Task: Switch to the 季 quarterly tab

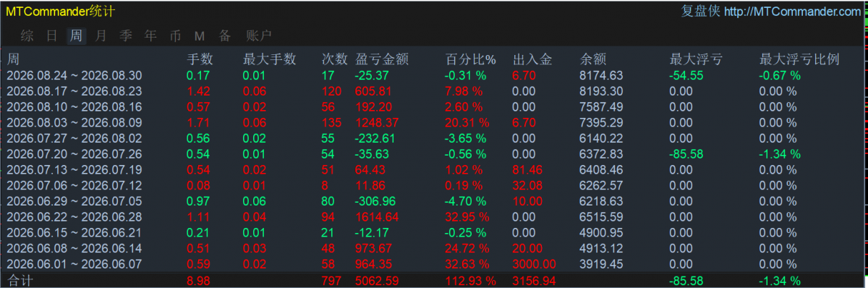Action: [126, 35]
